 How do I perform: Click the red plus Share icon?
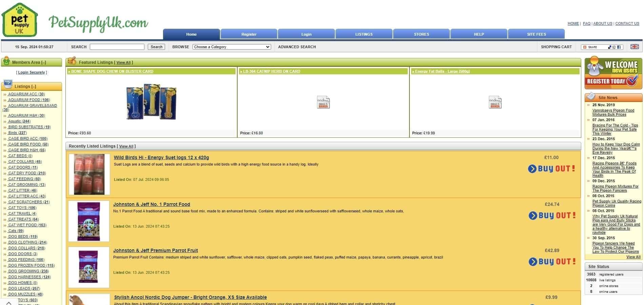585,47
